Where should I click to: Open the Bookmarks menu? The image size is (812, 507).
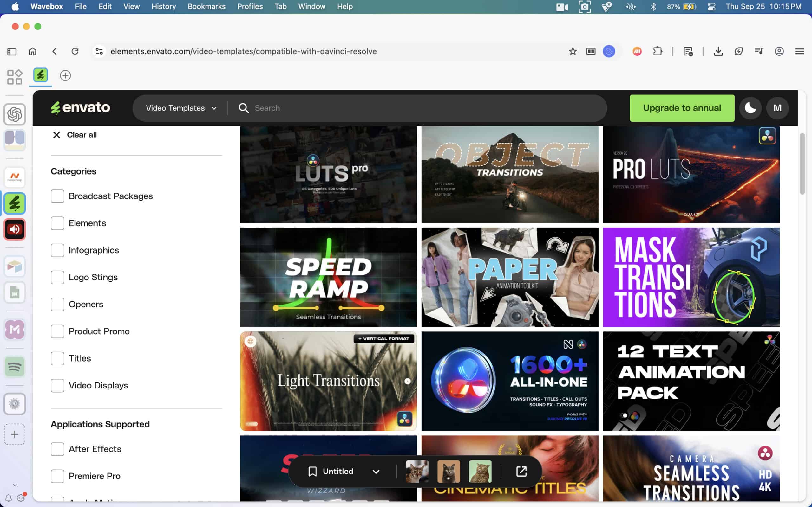pyautogui.click(x=206, y=6)
